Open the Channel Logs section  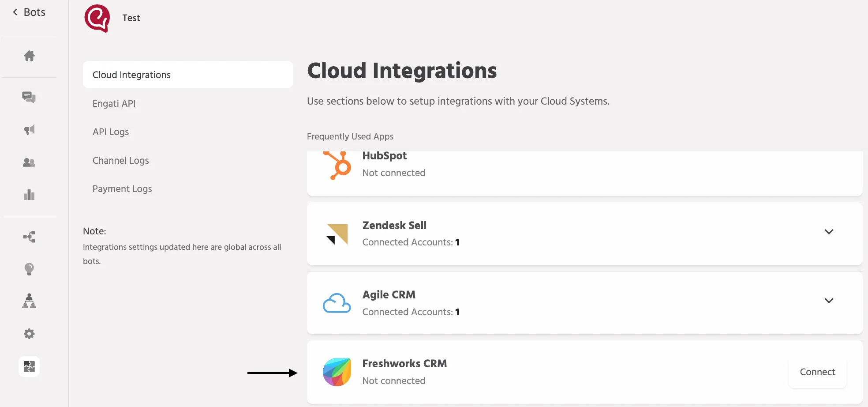click(x=120, y=161)
